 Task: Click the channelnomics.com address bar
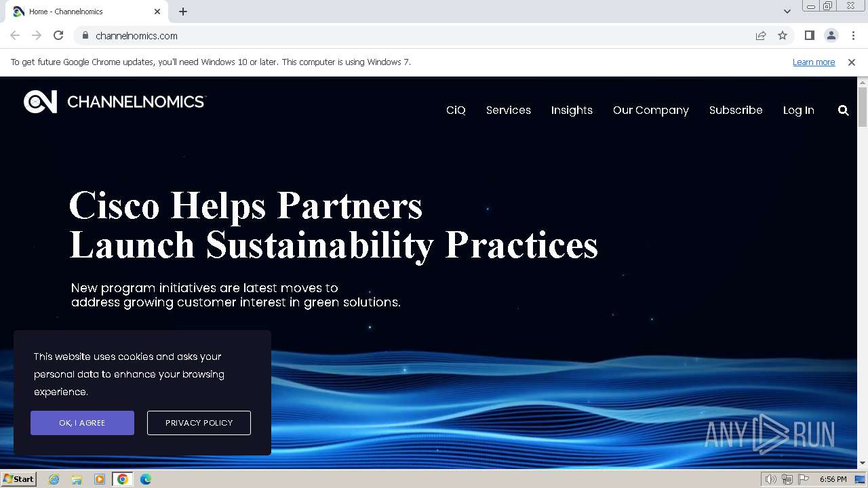[x=414, y=35]
